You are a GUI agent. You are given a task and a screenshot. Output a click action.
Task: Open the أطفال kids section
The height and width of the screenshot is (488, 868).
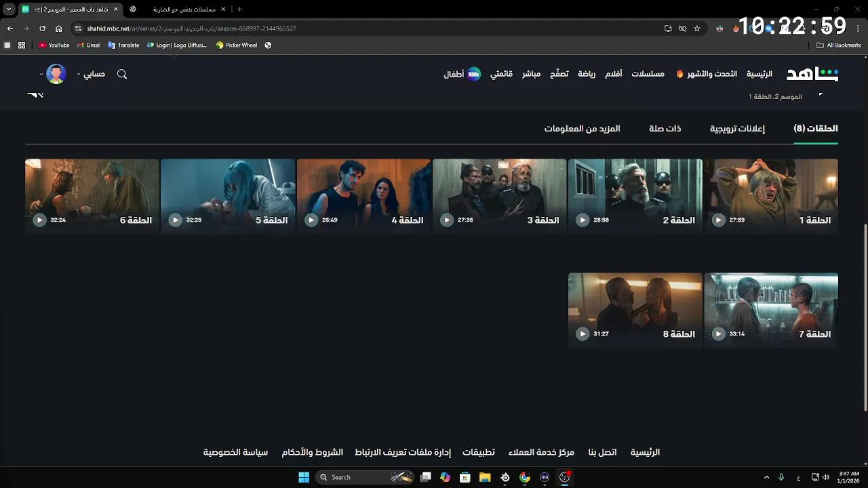(x=462, y=74)
